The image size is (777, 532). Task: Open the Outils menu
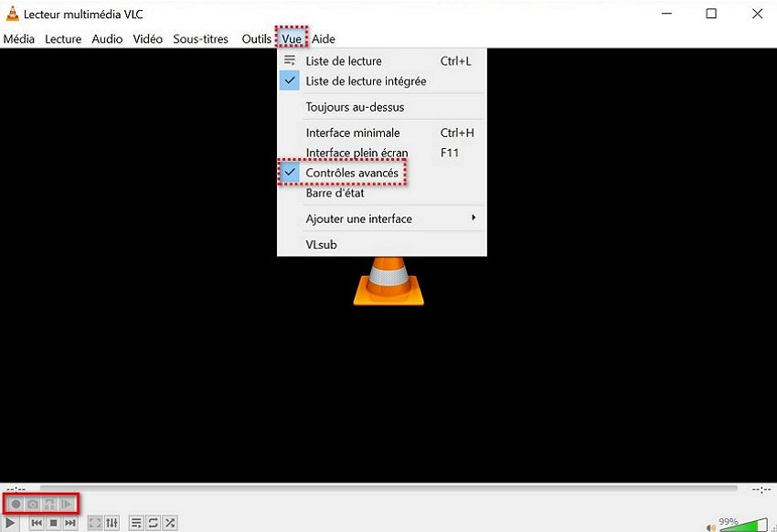pos(256,39)
